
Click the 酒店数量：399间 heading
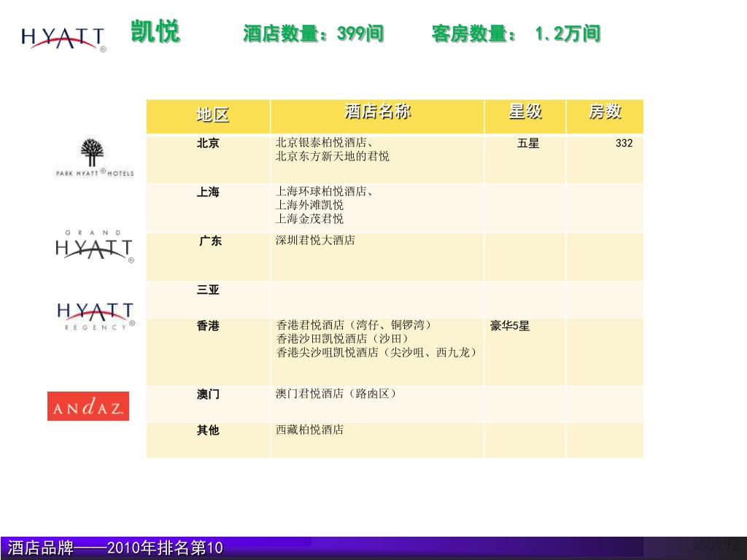[314, 34]
